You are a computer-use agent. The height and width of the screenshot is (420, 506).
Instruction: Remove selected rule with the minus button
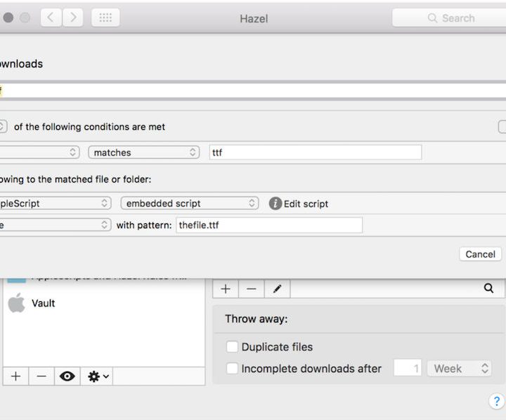pyautogui.click(x=252, y=289)
